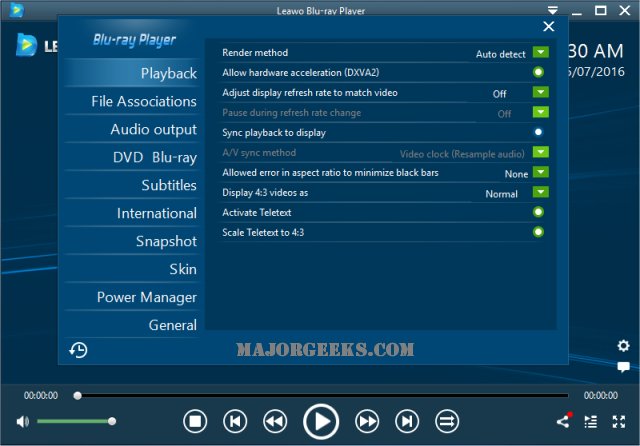Click the playback seek bar handle
The image size is (640, 446).
coord(78,395)
